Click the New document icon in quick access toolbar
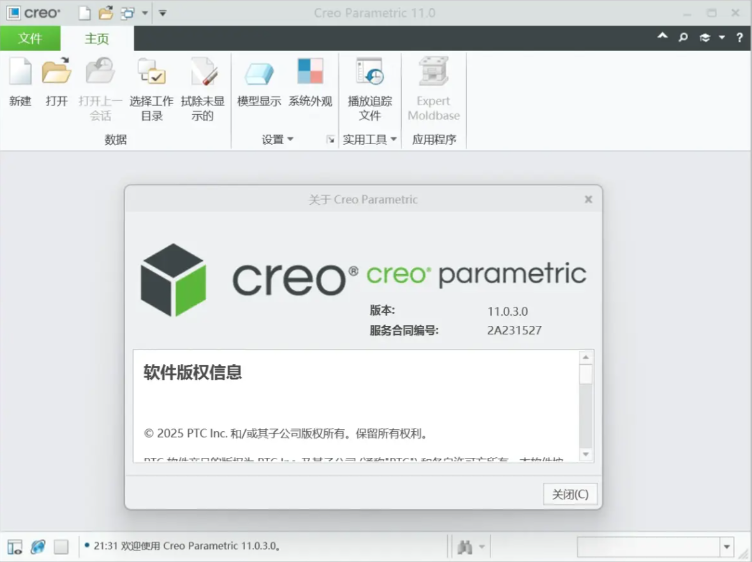752x562 pixels. tap(84, 13)
